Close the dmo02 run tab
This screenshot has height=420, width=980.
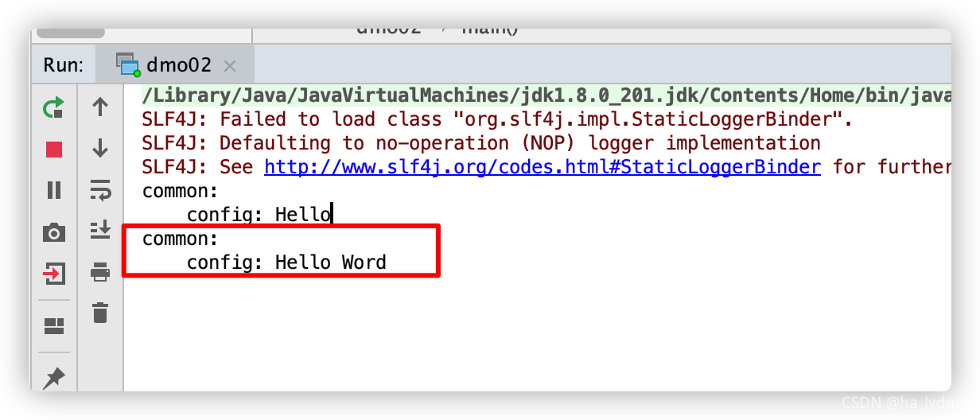point(230,66)
